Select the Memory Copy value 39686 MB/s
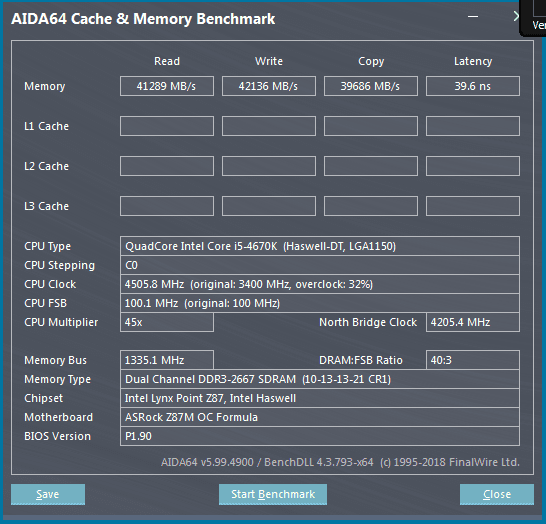This screenshot has width=546, height=524. [x=371, y=86]
